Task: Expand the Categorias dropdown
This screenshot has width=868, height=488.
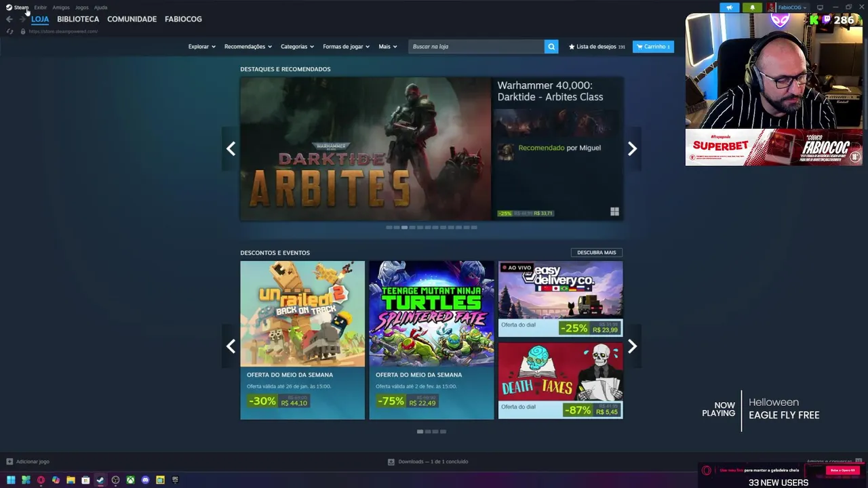Action: (x=297, y=47)
